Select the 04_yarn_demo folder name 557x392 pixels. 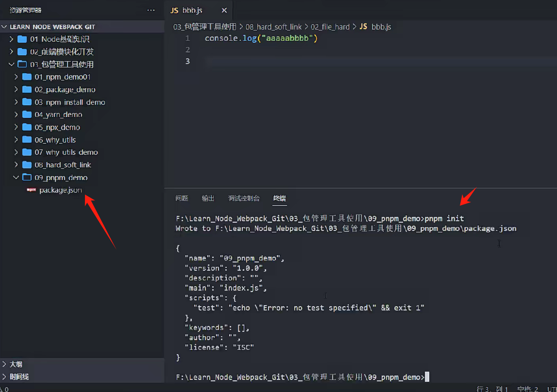pyautogui.click(x=58, y=114)
